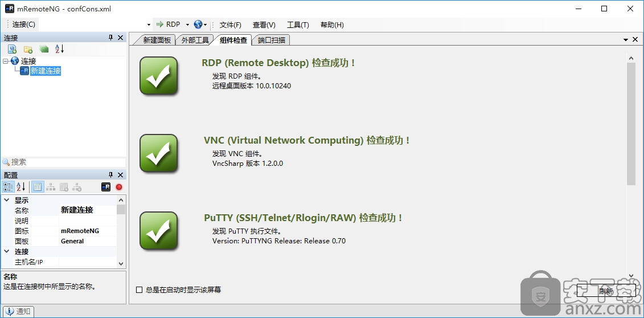
Task: Switch to the 外部工具 tab
Action: pos(195,40)
